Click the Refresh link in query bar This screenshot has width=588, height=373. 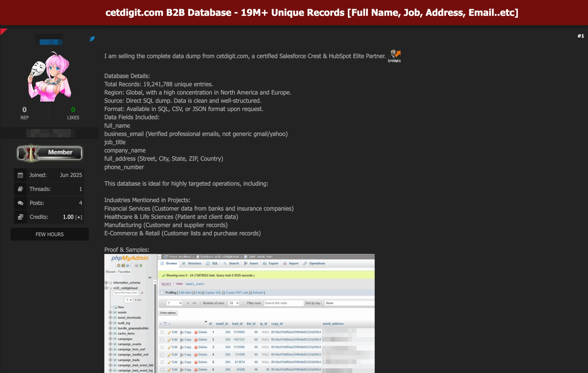258,293
